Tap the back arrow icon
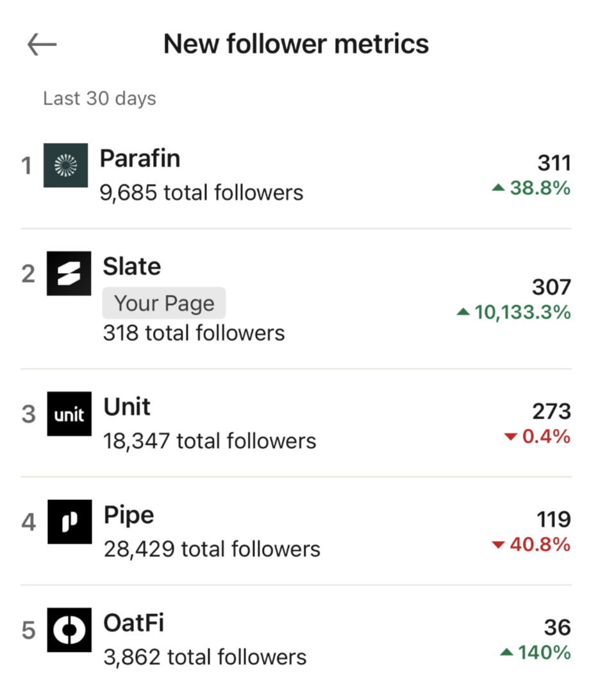The width and height of the screenshot is (591, 700). tap(42, 44)
